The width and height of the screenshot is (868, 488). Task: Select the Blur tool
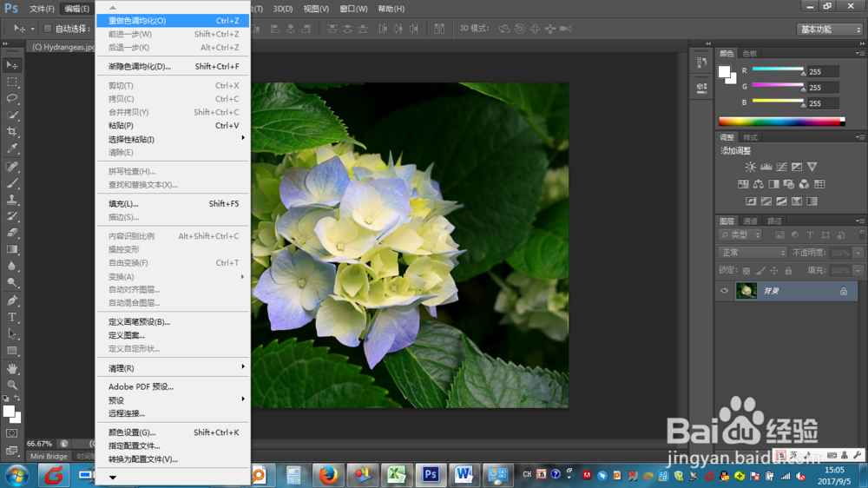(x=12, y=267)
